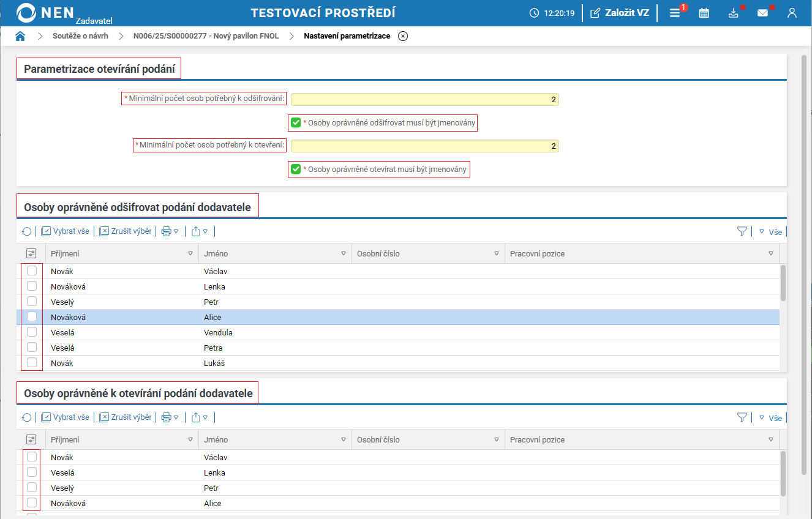Click 'Vybrat vše' in opening persons toolbar
The width and height of the screenshot is (812, 519).
(x=66, y=417)
